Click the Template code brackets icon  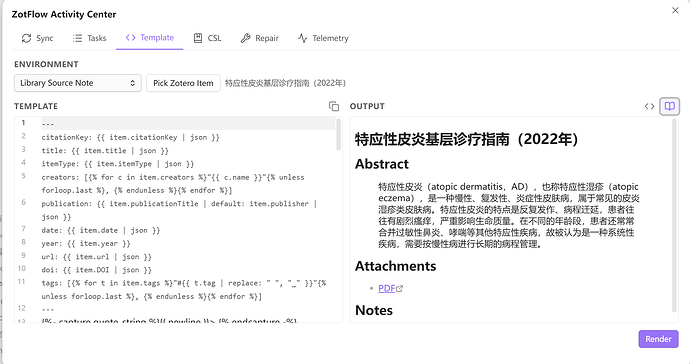130,37
